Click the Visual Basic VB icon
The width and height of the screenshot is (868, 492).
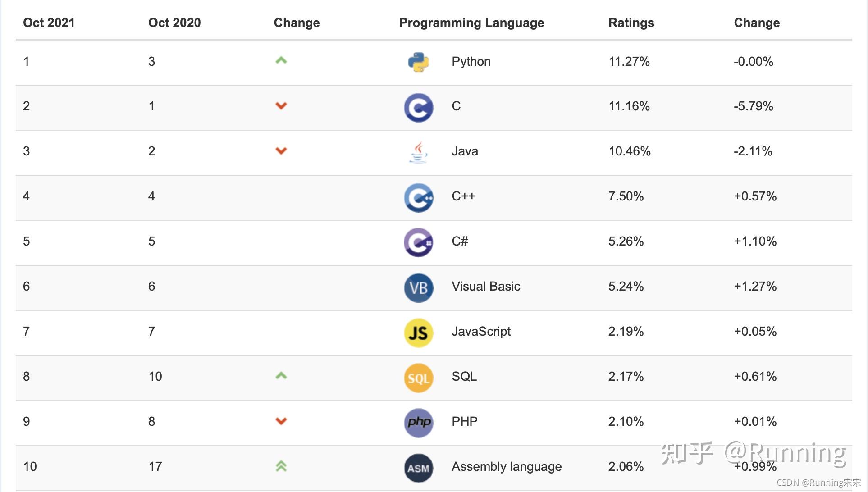click(418, 288)
